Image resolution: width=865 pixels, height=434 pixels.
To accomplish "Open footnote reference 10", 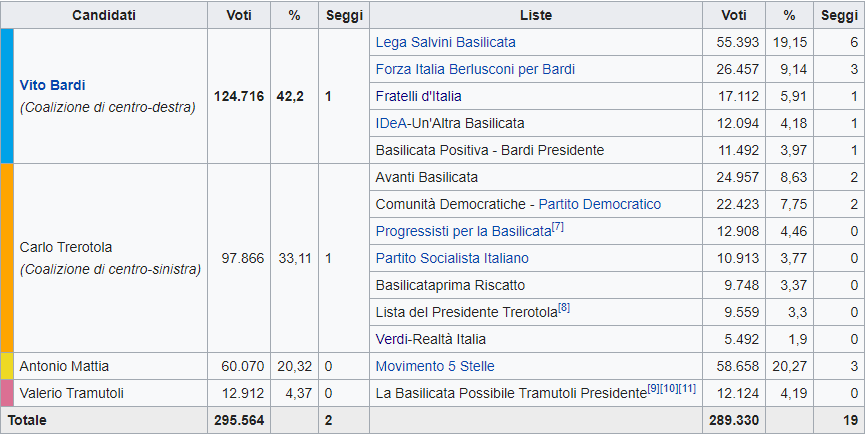I will tap(669, 389).
